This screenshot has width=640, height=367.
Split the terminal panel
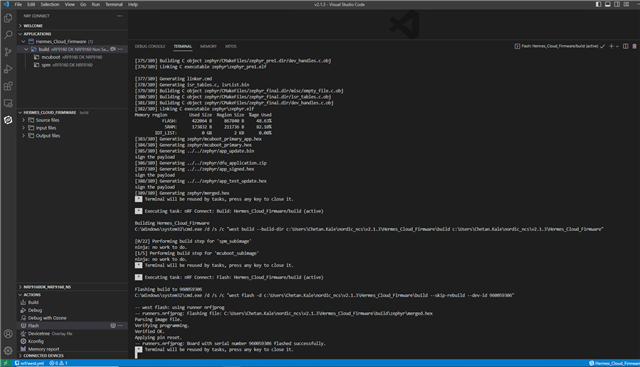625,47
